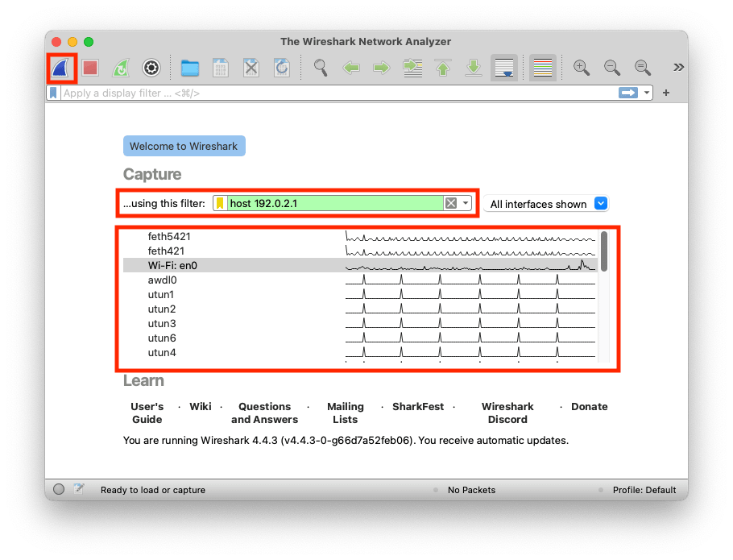This screenshot has height=560, width=733.
Task: Open display filter bookmark menu
Action: tap(53, 93)
